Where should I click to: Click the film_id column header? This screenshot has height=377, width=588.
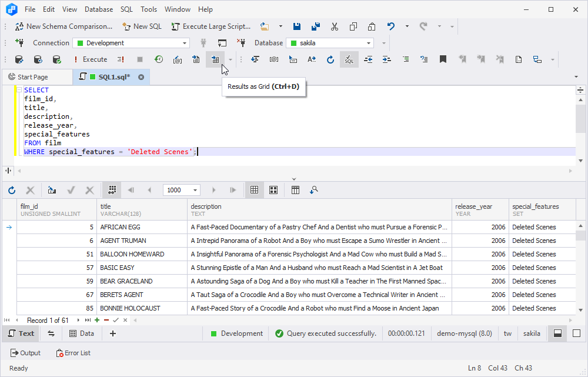click(56, 210)
